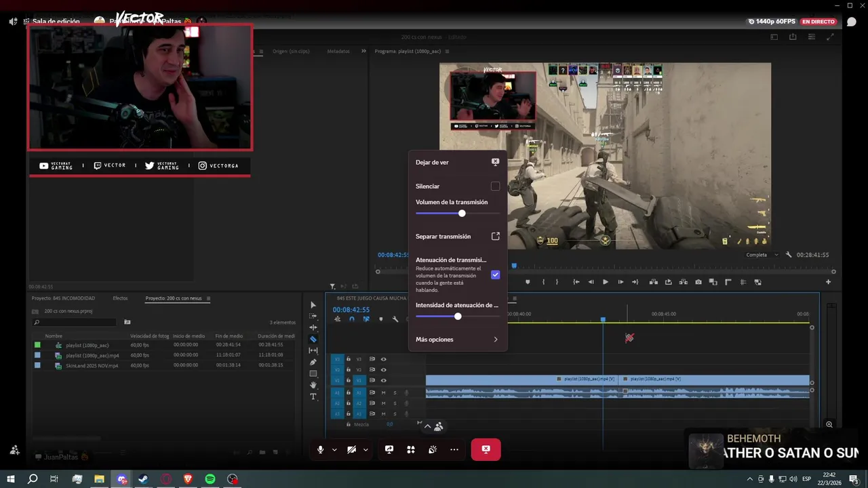Click the Windows Start button
The width and height of the screenshot is (868, 488).
tap(11, 479)
